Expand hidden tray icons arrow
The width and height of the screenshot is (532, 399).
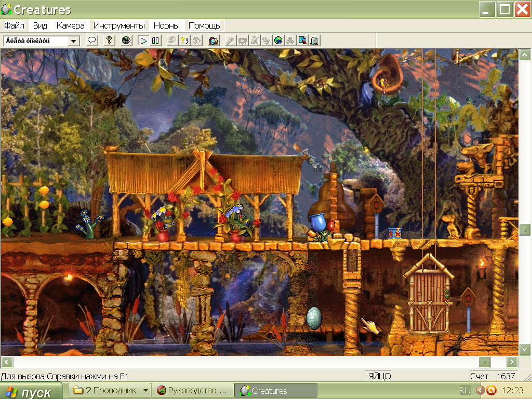pos(480,390)
